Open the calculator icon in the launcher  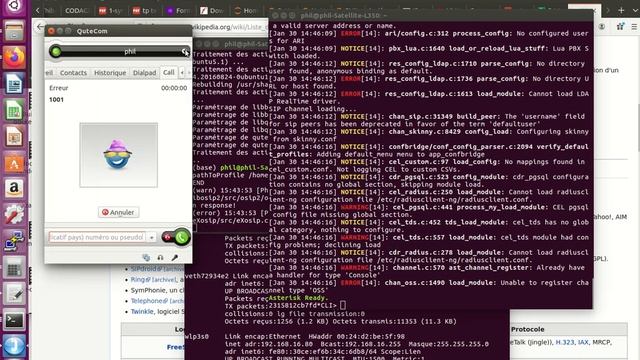tap(14, 268)
